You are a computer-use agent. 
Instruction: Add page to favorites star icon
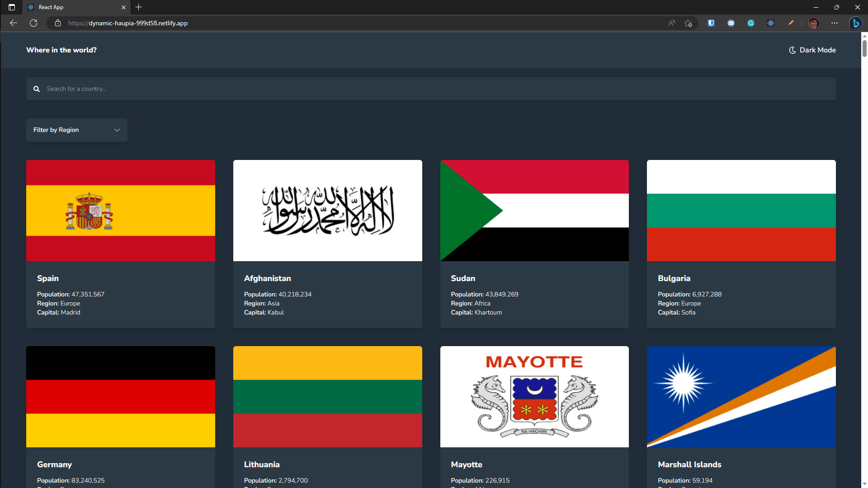(x=688, y=23)
